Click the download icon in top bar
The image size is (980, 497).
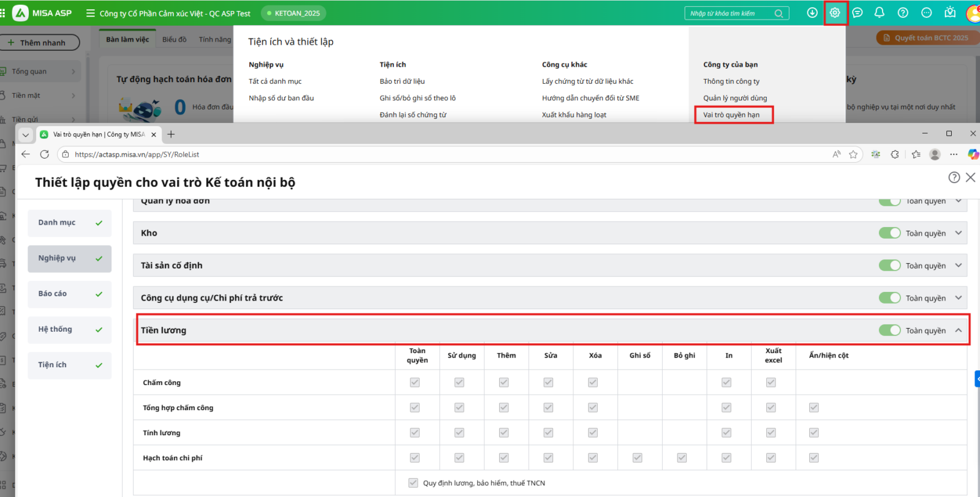[x=812, y=13]
